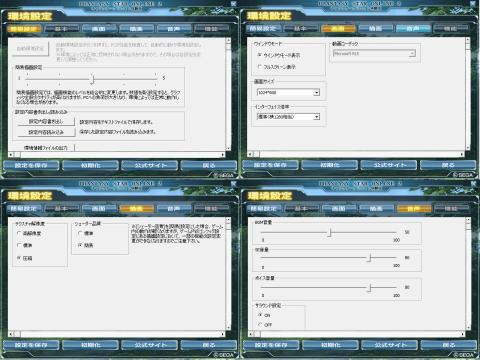Open 公式サイト from the draw-settings window
The height and width of the screenshot is (360, 480).
150,345
